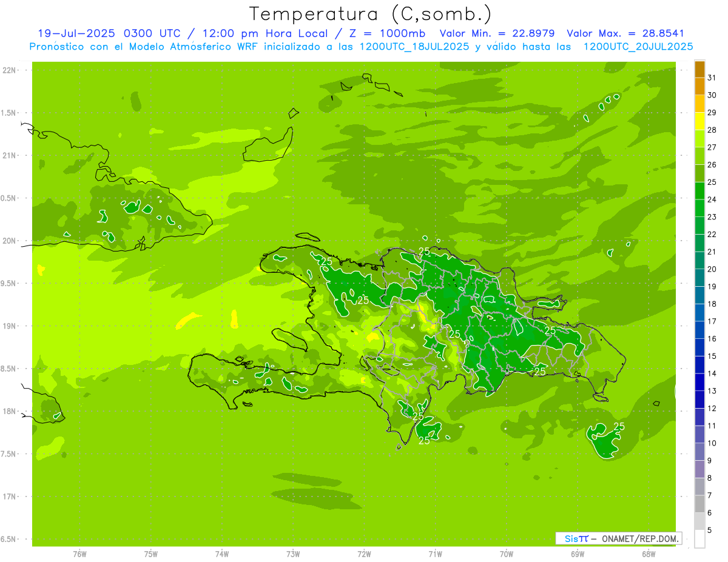Click the "71W" longitude axis label

(435, 554)
